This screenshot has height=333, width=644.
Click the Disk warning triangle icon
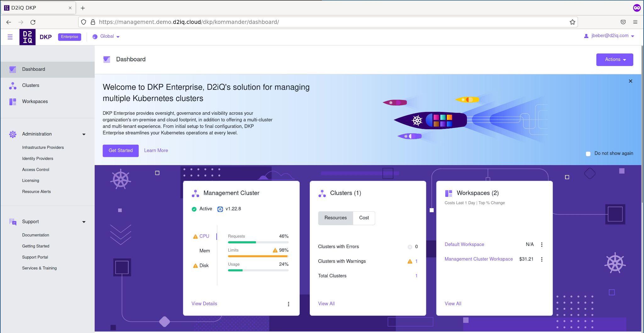[x=195, y=266]
